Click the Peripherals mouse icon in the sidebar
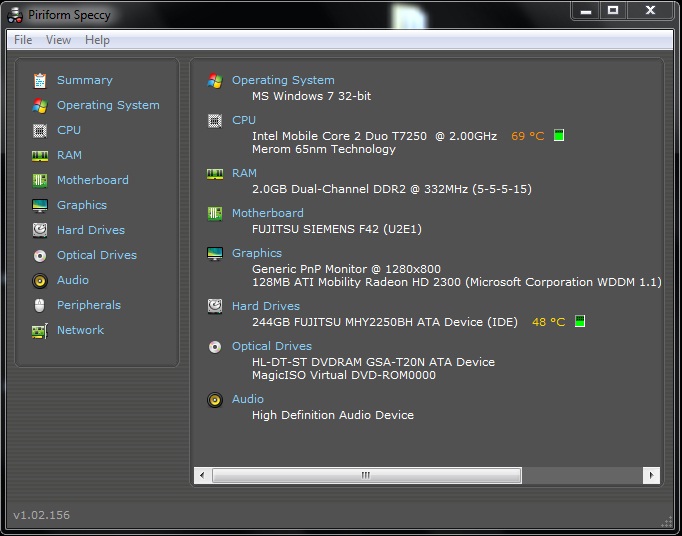 tap(40, 305)
